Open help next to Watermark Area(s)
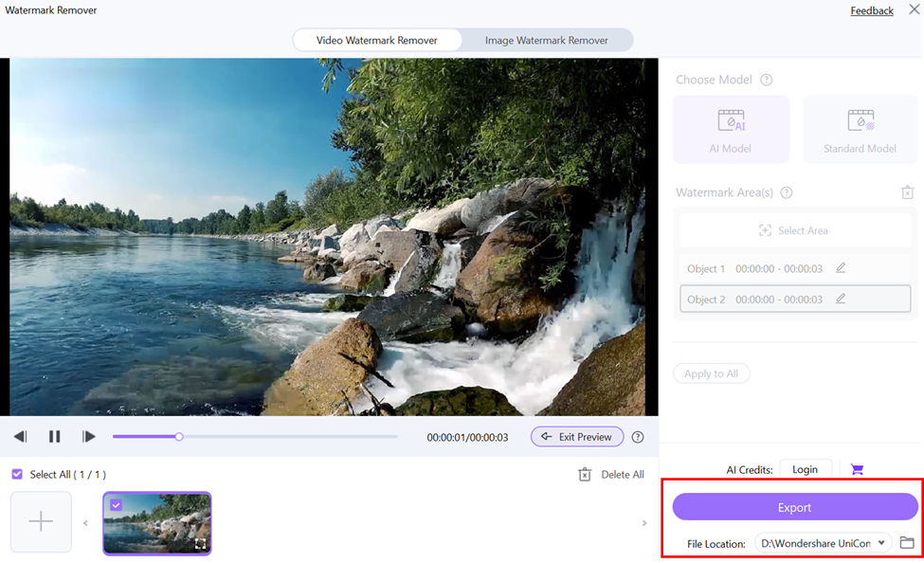The width and height of the screenshot is (924, 563). point(786,192)
